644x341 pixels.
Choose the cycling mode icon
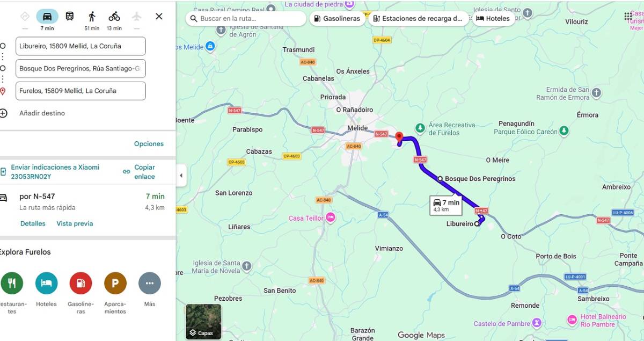[114, 16]
